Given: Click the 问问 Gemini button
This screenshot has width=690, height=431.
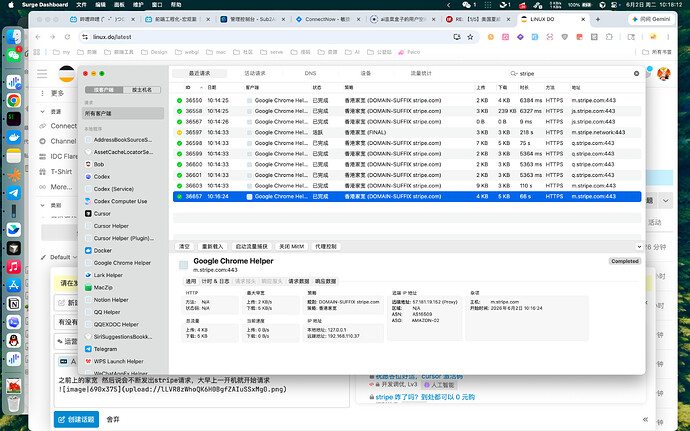Looking at the screenshot, I should coord(652,19).
